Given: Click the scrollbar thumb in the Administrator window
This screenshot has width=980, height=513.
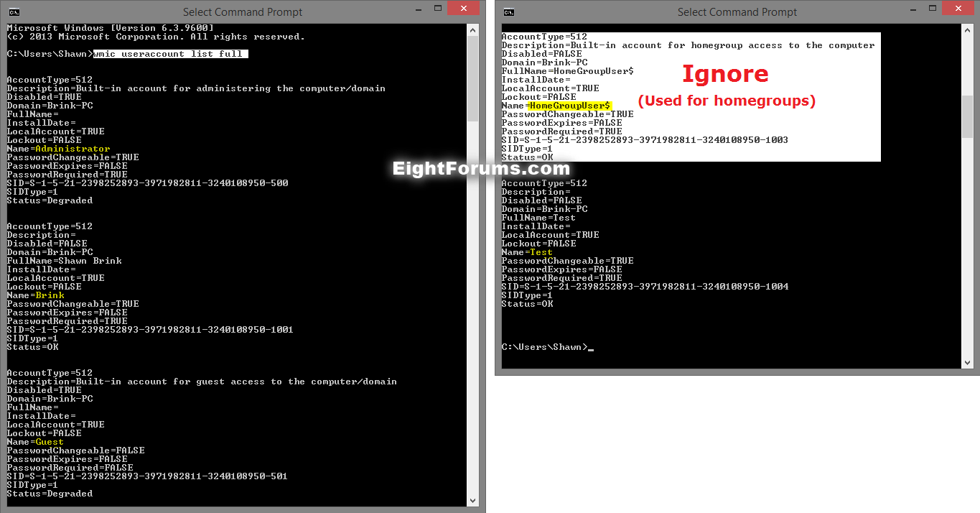Looking at the screenshot, I should (473, 79).
